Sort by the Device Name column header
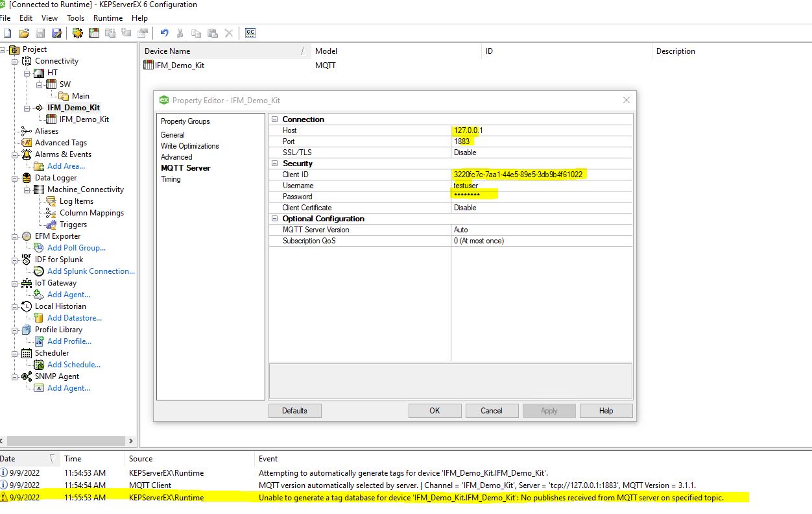812x514 pixels. point(224,51)
